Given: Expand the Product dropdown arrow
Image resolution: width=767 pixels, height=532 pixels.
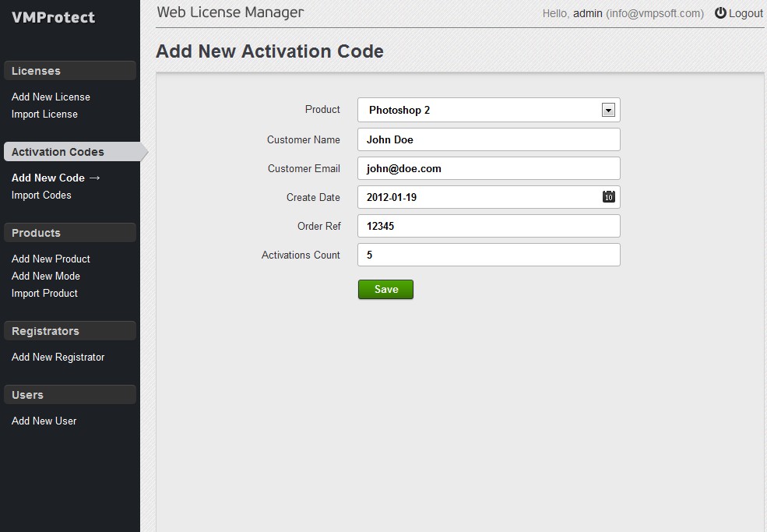Looking at the screenshot, I should coord(608,110).
